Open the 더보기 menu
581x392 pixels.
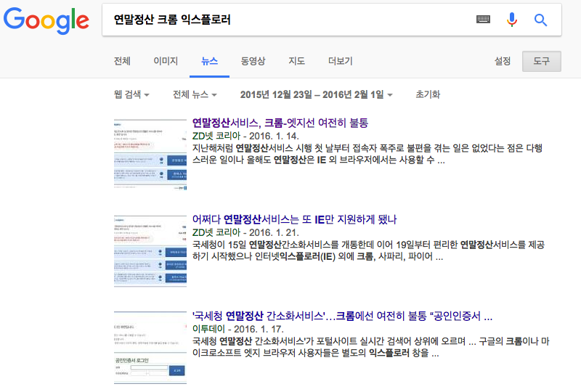[340, 61]
